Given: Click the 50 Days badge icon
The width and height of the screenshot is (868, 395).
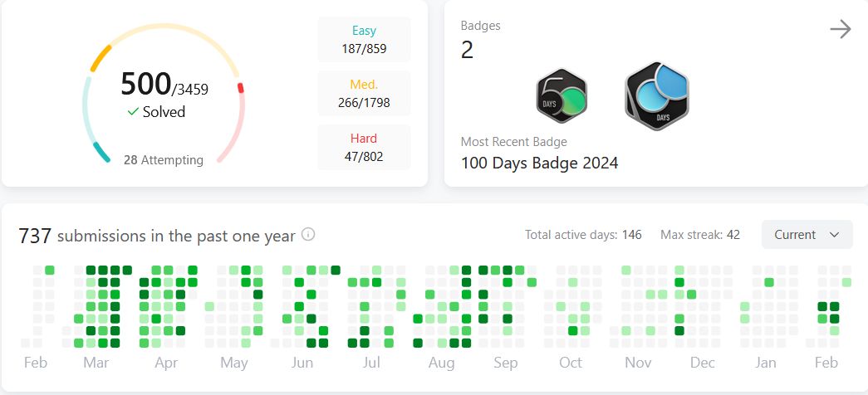Looking at the screenshot, I should [562, 95].
